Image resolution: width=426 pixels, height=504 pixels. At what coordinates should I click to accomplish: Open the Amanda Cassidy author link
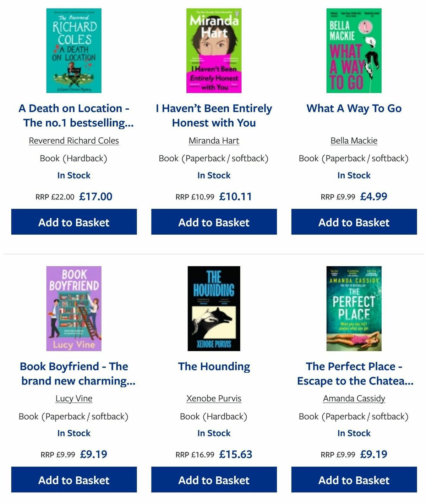coord(354,398)
